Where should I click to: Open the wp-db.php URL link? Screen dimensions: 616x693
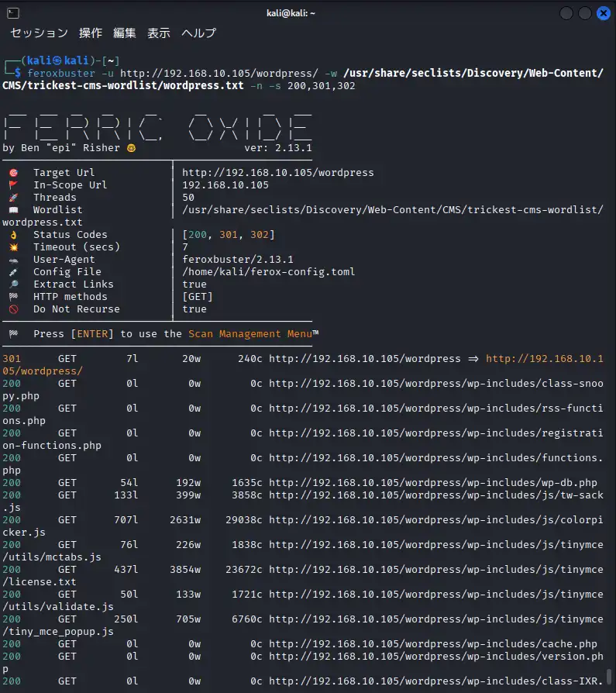432,483
